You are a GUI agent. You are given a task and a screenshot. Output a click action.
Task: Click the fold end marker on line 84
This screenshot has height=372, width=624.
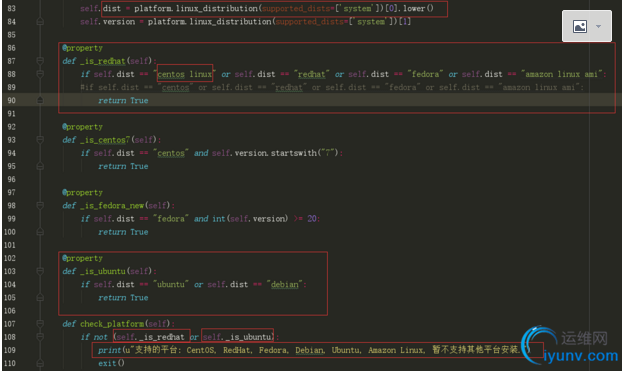(40, 21)
